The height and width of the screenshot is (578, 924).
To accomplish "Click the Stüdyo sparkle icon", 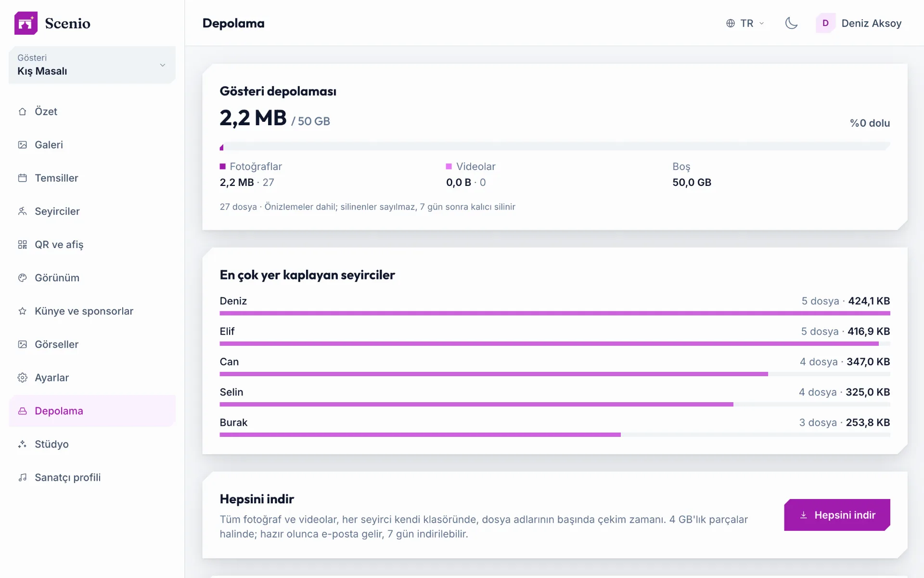I will coord(23,444).
